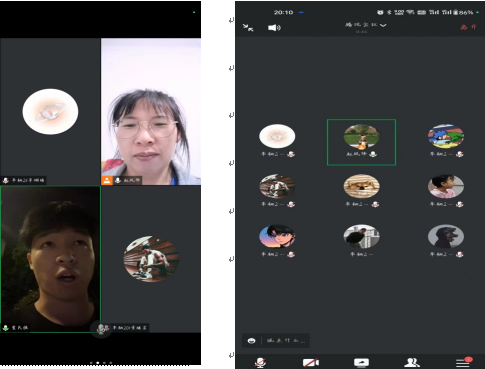Open the participants list icon
The height and width of the screenshot is (369, 485).
412,362
